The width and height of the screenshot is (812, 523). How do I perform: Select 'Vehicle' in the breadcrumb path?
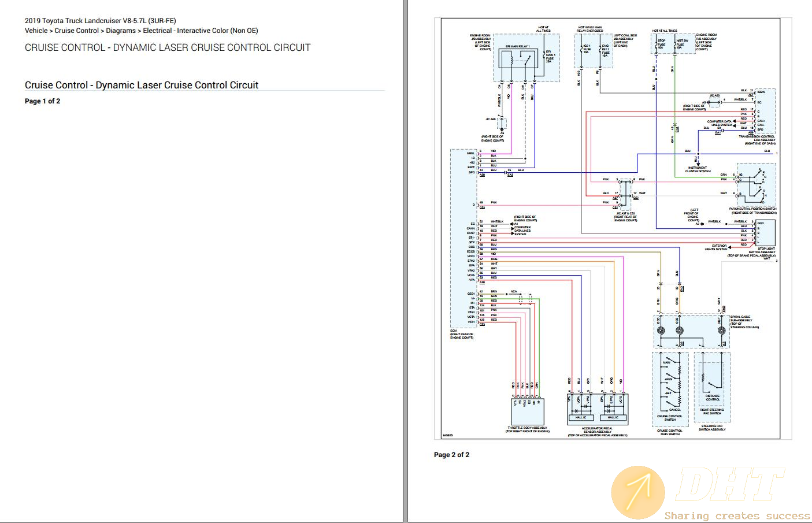36,31
